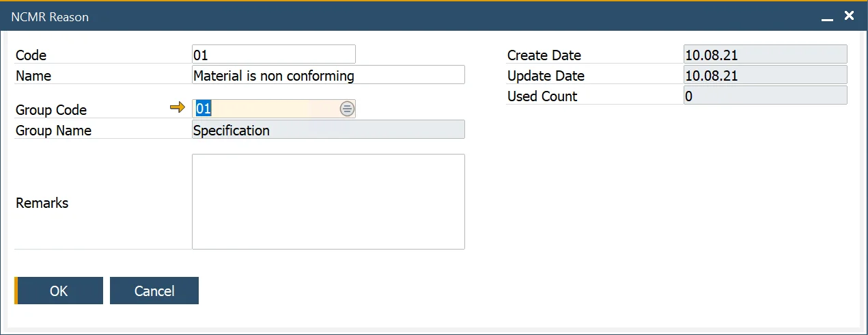Click the Create Date value field

point(765,55)
